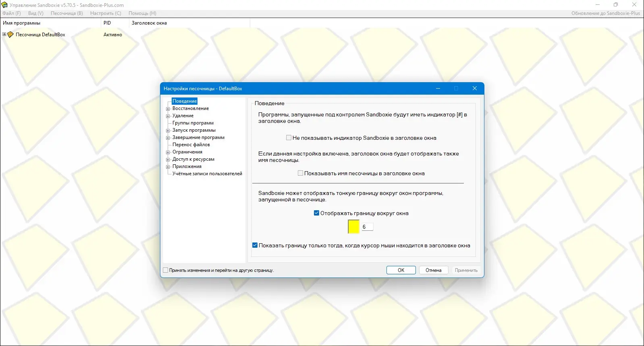The width and height of the screenshot is (644, 346).
Task: Click the border width field showing 6
Action: [367, 227]
